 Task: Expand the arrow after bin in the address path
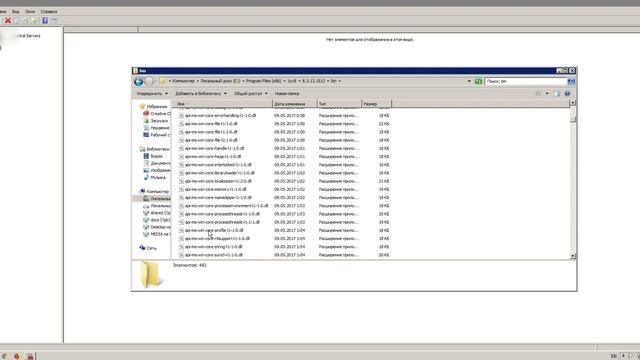(x=340, y=81)
